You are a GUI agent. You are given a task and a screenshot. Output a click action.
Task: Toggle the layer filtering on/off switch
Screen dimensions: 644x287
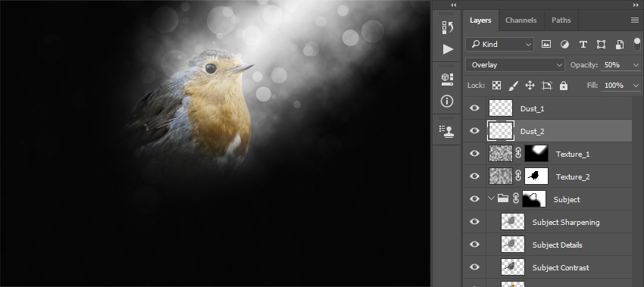point(637,45)
